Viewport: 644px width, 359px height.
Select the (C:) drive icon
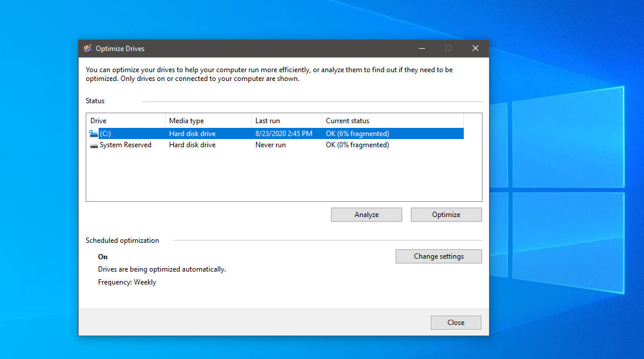pos(94,134)
